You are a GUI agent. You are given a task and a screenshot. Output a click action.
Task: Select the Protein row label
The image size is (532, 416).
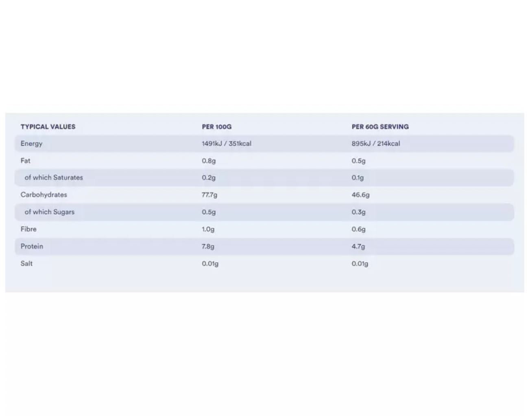point(32,246)
